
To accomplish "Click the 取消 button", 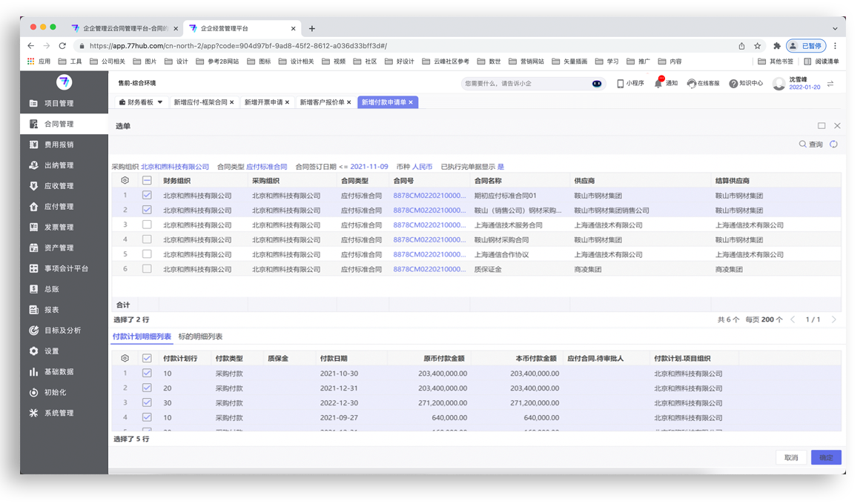I will pos(790,457).
